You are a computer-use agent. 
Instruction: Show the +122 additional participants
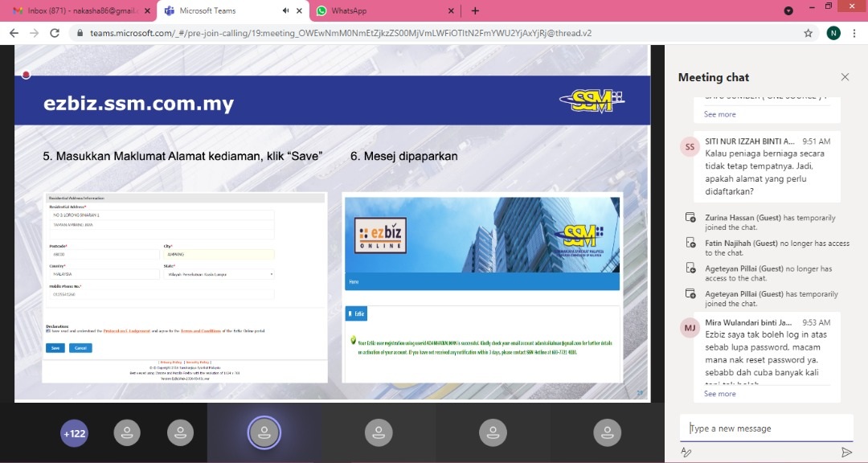[x=74, y=433]
